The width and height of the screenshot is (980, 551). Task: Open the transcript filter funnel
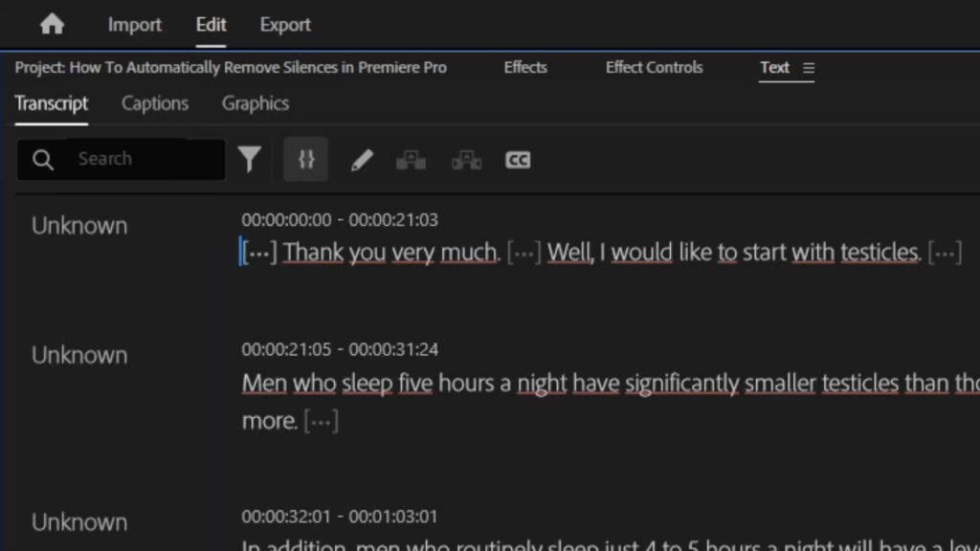tap(250, 160)
